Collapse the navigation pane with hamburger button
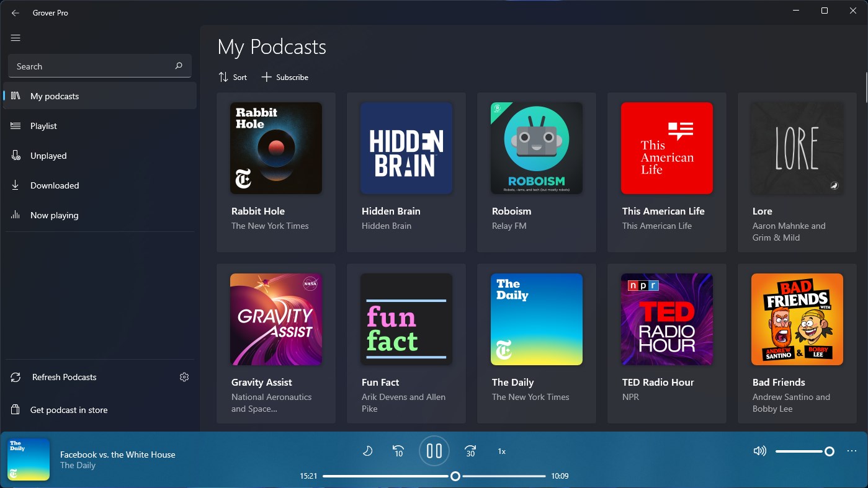The width and height of the screenshot is (868, 488). (x=16, y=38)
